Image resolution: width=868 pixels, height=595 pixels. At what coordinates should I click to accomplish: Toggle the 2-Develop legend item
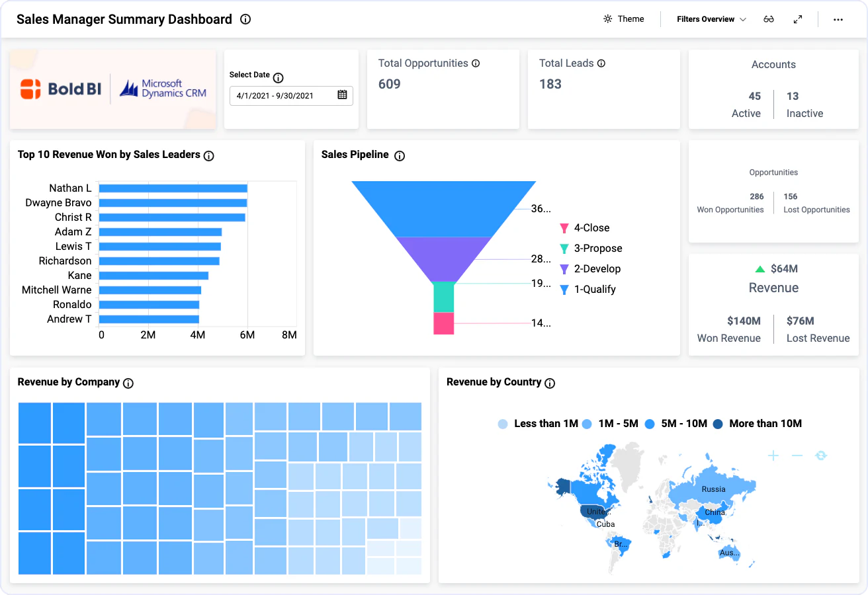point(590,269)
